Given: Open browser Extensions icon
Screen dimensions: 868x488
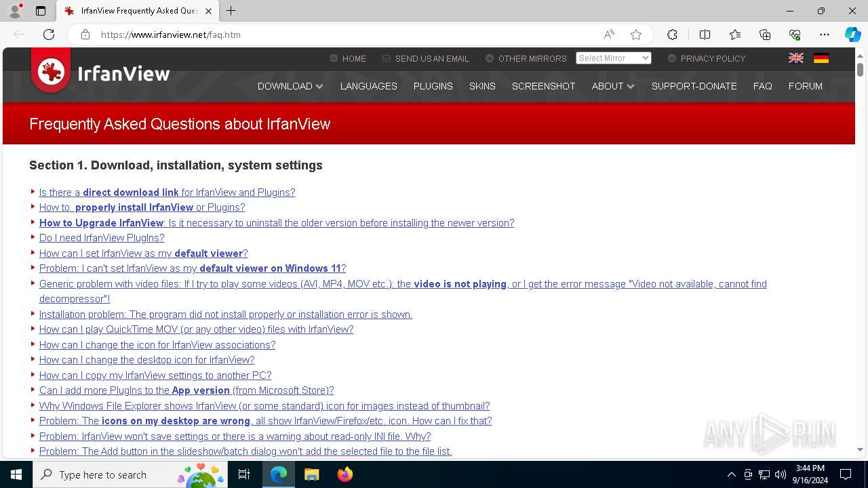Looking at the screenshot, I should (672, 35).
